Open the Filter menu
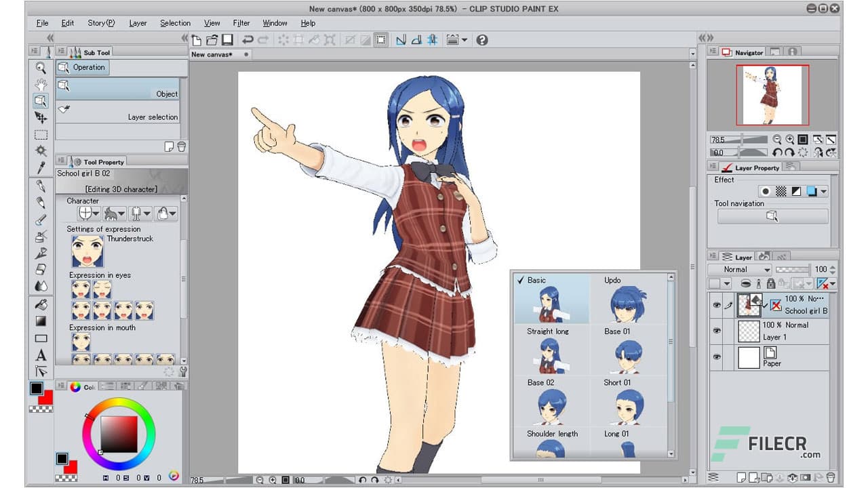 click(x=241, y=22)
